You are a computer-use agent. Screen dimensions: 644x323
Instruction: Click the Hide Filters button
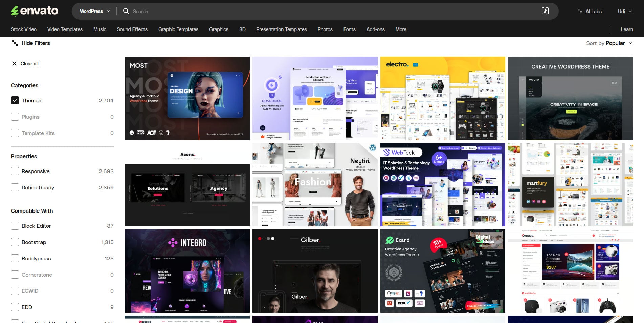(x=31, y=43)
